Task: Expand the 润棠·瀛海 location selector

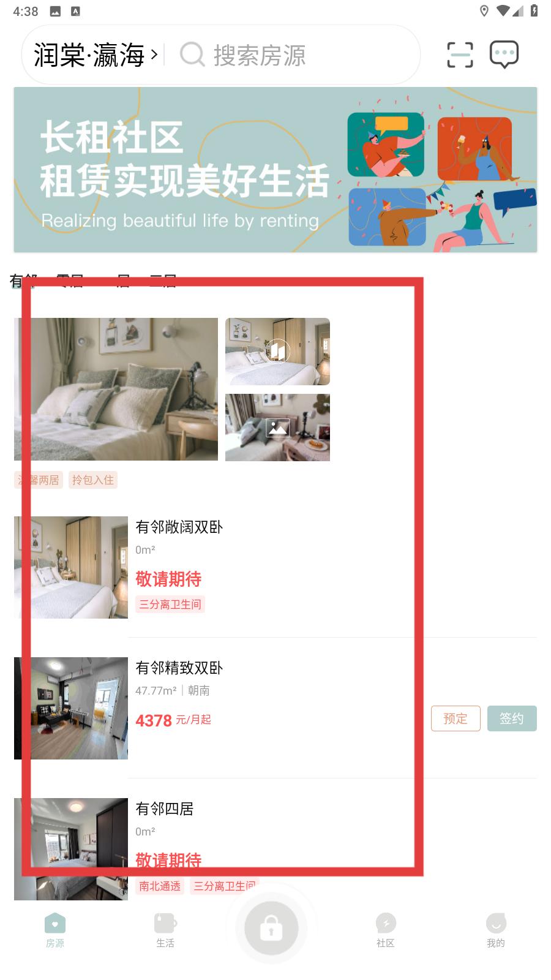Action: 96,55
